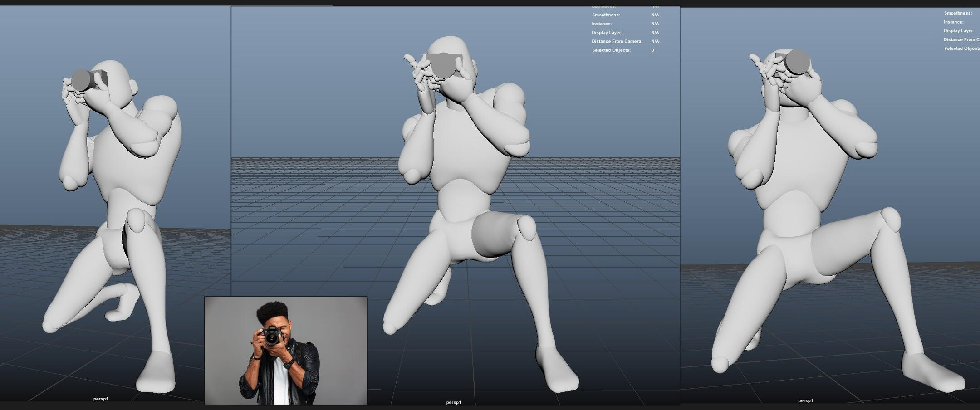The height and width of the screenshot is (410, 980).
Task: Select the planted front foot in middle viewport
Action: 557,370
